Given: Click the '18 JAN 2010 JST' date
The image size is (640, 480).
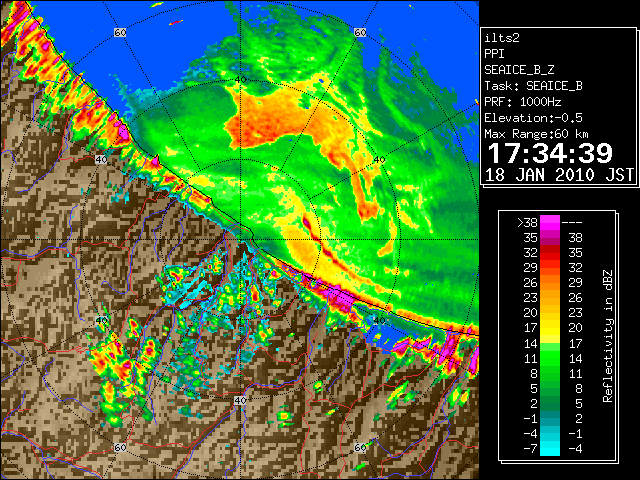Looking at the screenshot, I should tap(559, 175).
